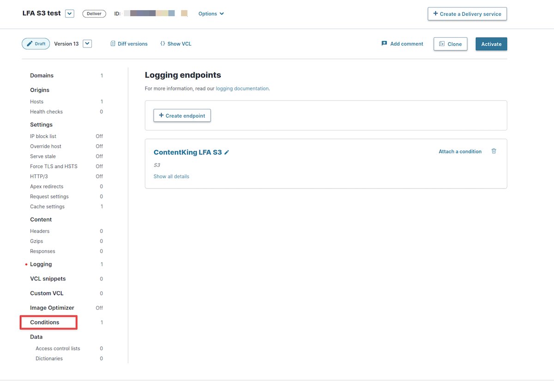Click the S3 type label
The height and width of the screenshot is (392, 554).
157,165
